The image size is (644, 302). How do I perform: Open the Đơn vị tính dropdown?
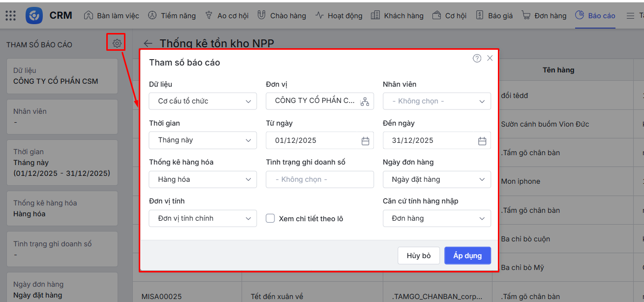203,218
